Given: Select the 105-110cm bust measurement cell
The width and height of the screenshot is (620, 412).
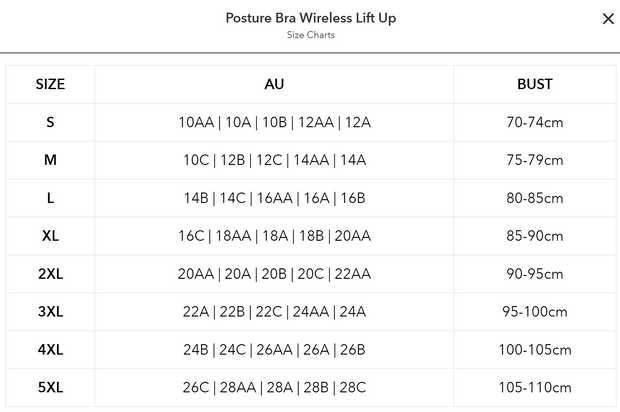Looking at the screenshot, I should pyautogui.click(x=535, y=388).
